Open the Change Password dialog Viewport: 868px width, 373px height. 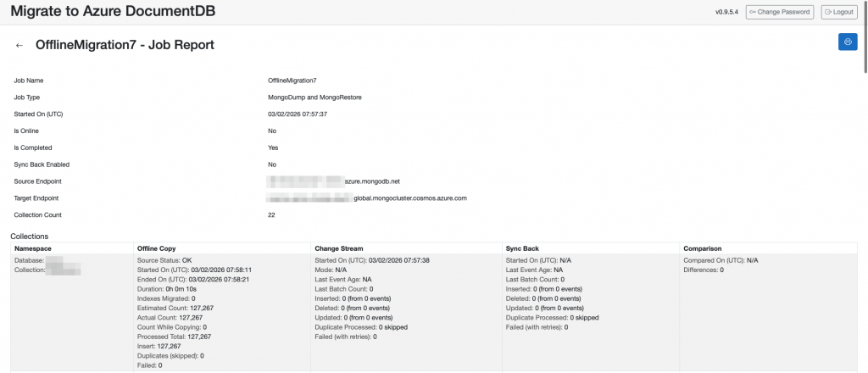coord(780,12)
